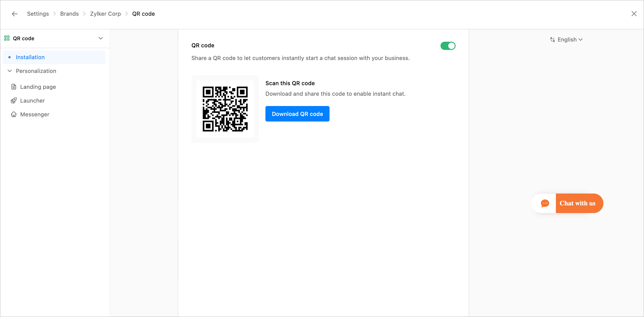The width and height of the screenshot is (644, 317).
Task: Click the Settings breadcrumb link
Action: pos(38,14)
